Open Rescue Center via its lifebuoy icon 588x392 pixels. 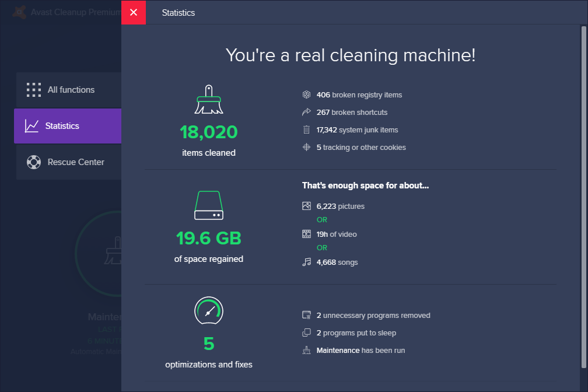33,162
